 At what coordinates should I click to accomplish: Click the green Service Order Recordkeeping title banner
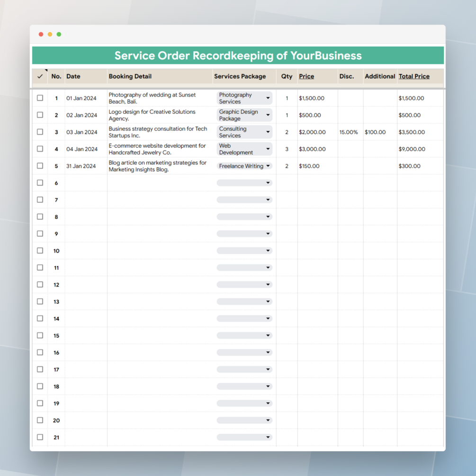coord(238,55)
